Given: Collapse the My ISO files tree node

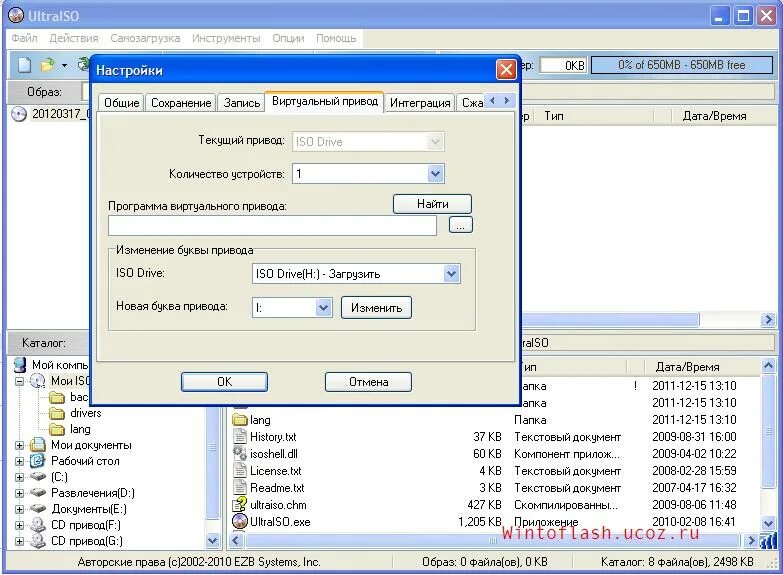Looking at the screenshot, I should (19, 381).
